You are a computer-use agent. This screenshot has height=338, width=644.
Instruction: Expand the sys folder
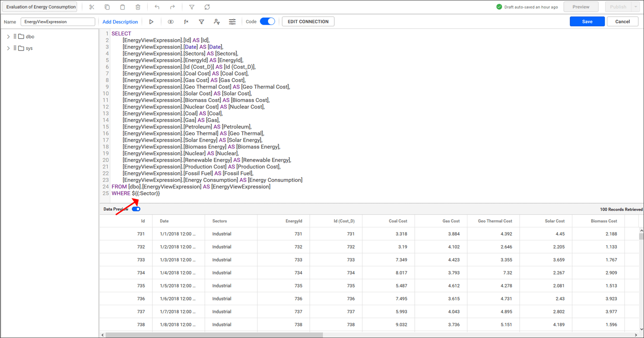(x=9, y=48)
